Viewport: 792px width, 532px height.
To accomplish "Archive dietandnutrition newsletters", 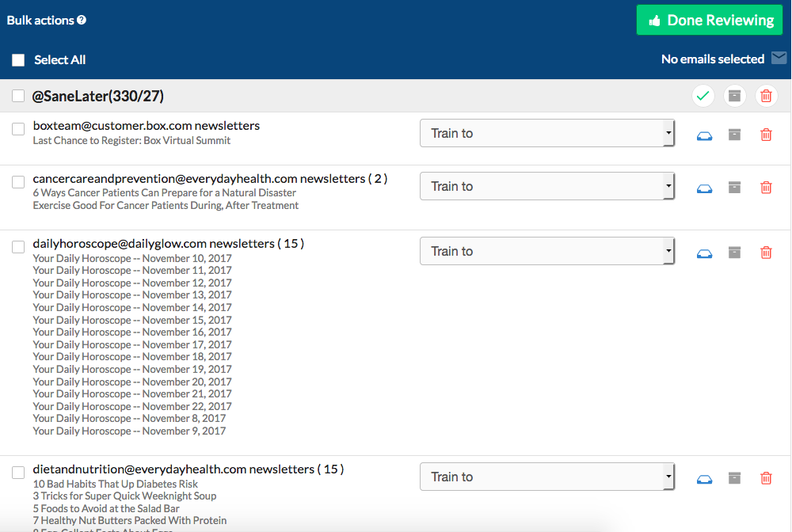I will pos(734,477).
